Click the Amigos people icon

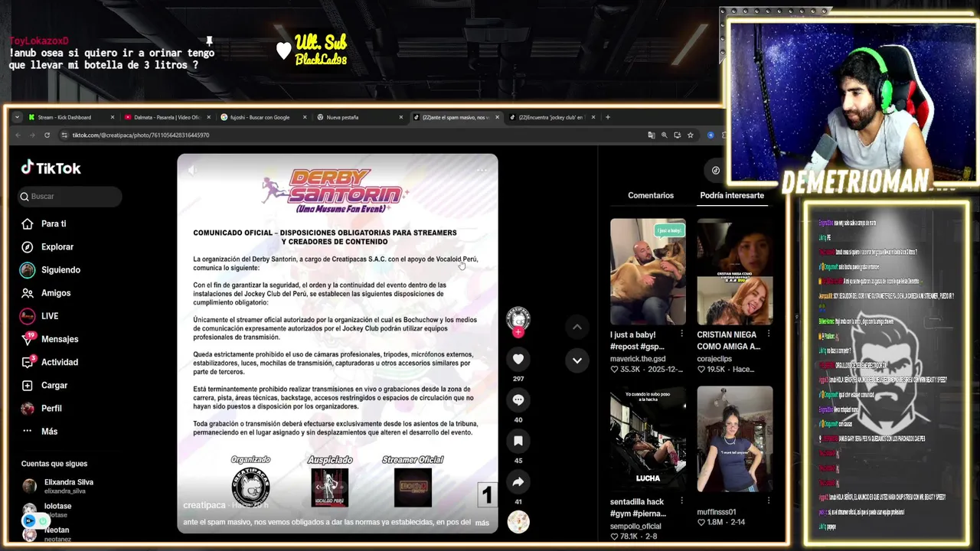28,292
